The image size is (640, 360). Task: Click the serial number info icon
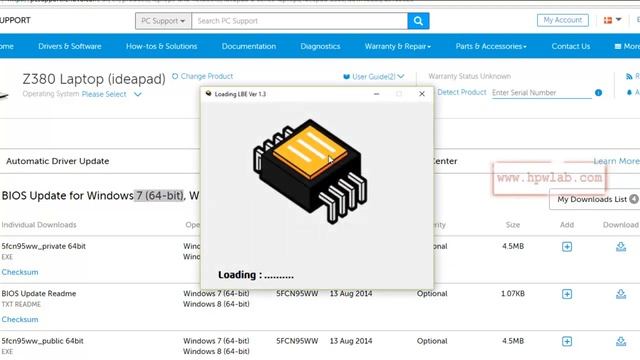click(x=598, y=93)
